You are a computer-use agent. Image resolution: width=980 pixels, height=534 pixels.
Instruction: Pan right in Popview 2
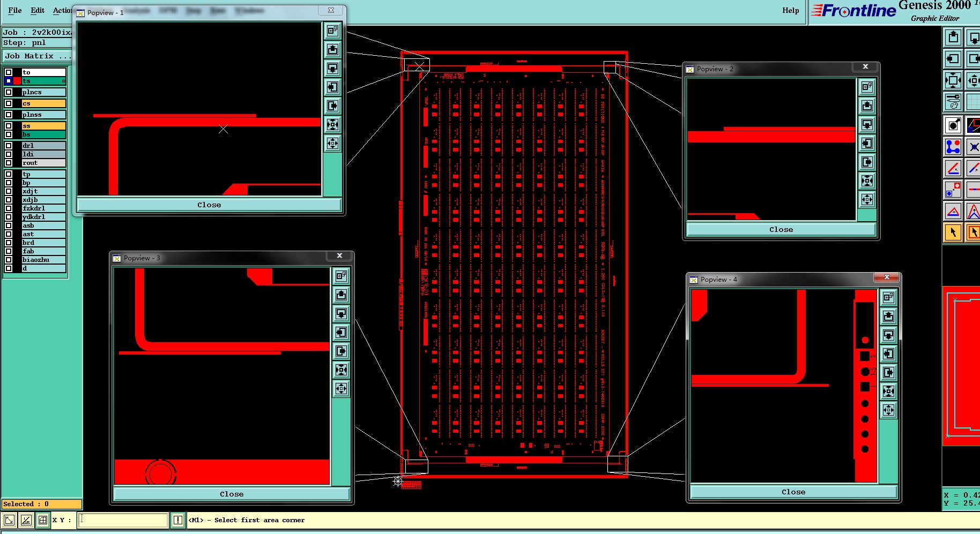click(867, 162)
